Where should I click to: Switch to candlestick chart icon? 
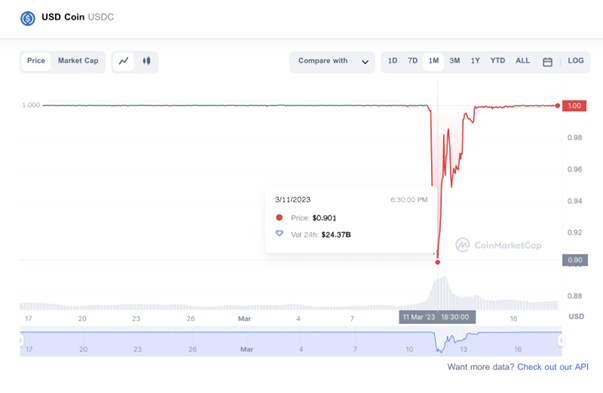pos(147,61)
